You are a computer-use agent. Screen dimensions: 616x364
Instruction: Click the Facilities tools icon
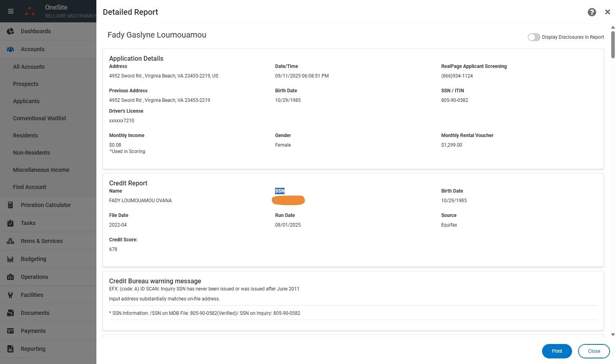(x=11, y=295)
